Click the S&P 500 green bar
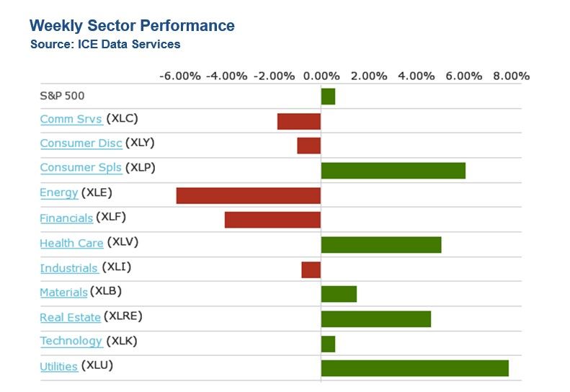The image size is (570, 392). [x=328, y=97]
